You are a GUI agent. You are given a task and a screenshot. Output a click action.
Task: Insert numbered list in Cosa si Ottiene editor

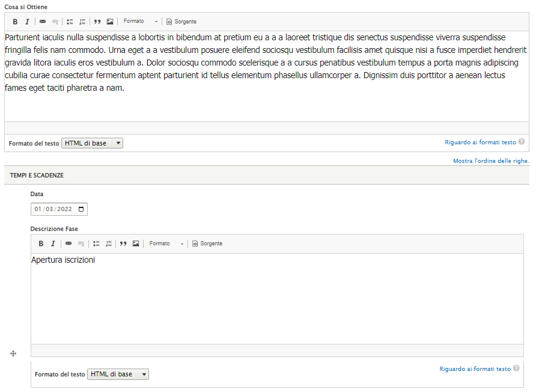pyautogui.click(x=82, y=22)
